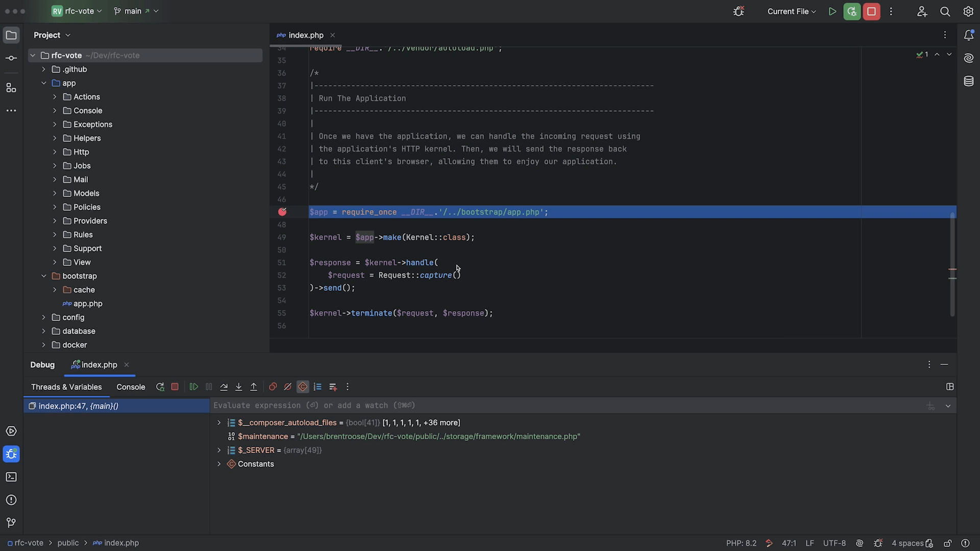Click Rerun debug session icon
Viewport: 980px width, 551px height.
(160, 387)
